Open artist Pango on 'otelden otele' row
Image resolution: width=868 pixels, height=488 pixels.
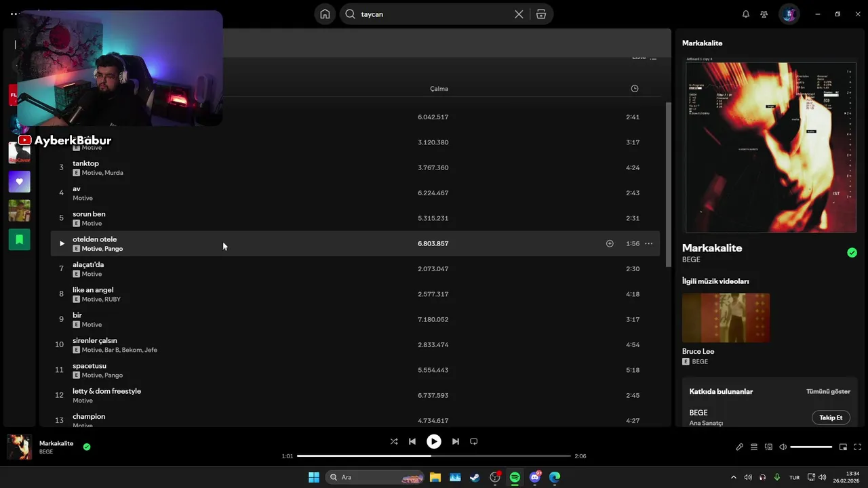coord(114,249)
